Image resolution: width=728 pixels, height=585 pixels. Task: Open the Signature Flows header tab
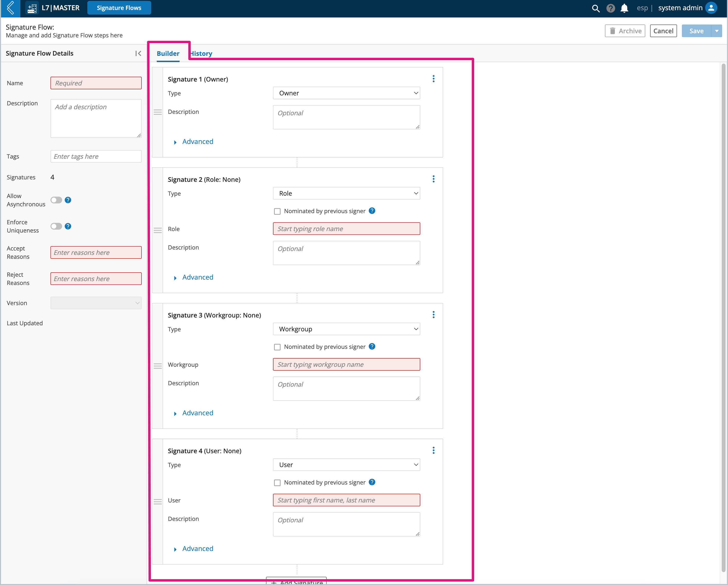[119, 8]
